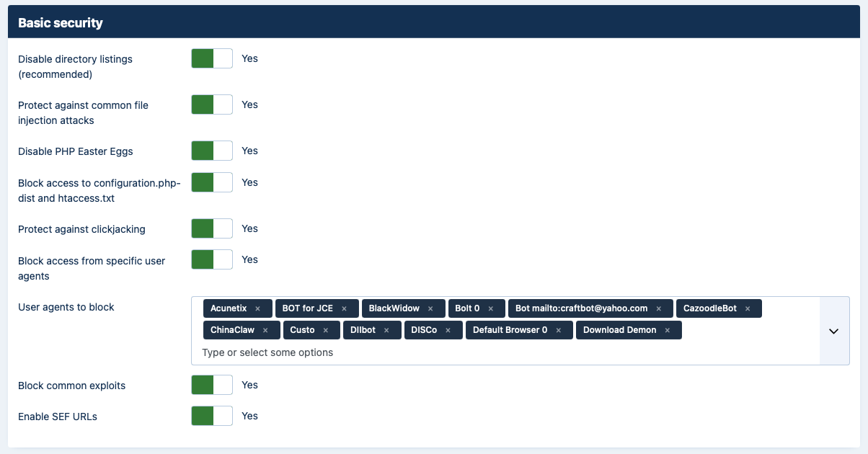
Task: Remove the ChinaClaw tag
Action: tap(265, 330)
